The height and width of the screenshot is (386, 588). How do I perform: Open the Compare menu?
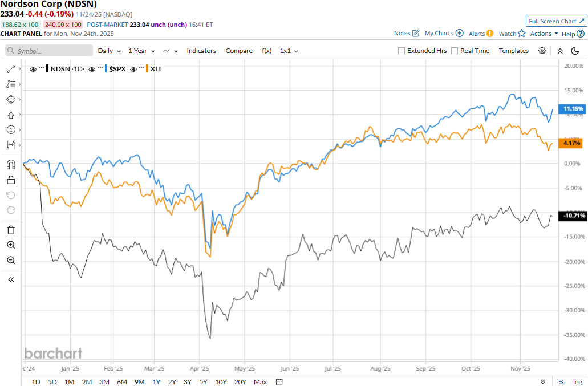click(239, 51)
